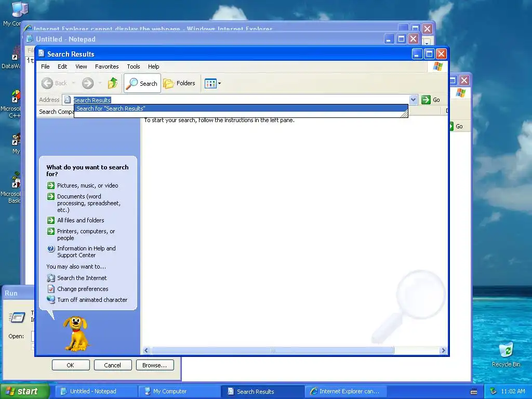The width and height of the screenshot is (532, 399).
Task: Maximize the Search Results window
Action: tap(429, 54)
